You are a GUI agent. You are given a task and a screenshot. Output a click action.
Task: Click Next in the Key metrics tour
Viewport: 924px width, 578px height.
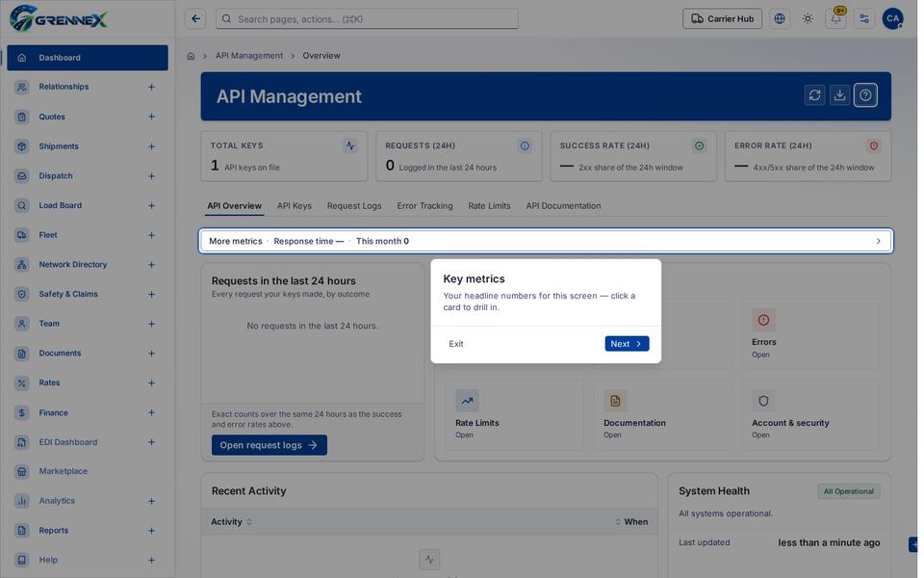[x=627, y=344]
